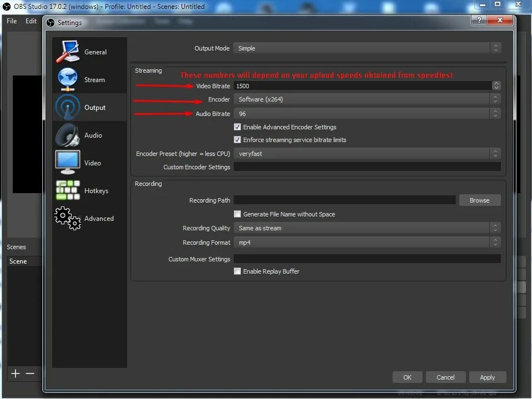Click the Settings dialog help question mark
This screenshot has width=532, height=399.
click(x=479, y=20)
